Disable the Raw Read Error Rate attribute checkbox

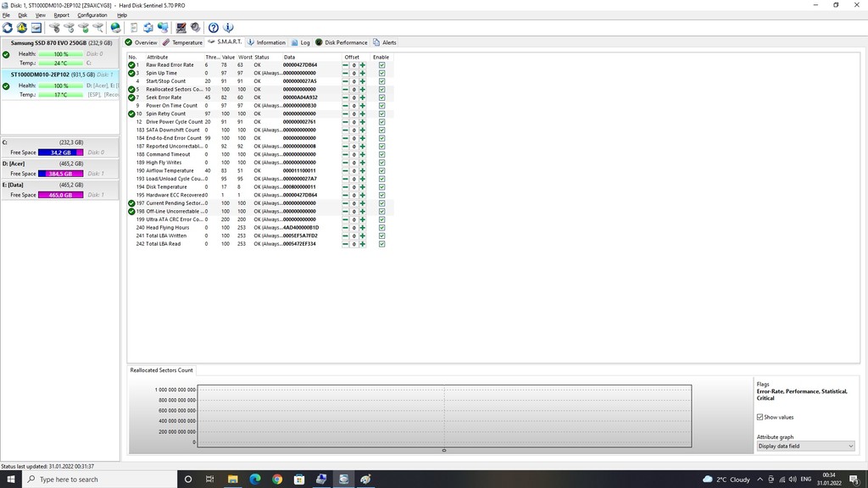click(x=382, y=64)
